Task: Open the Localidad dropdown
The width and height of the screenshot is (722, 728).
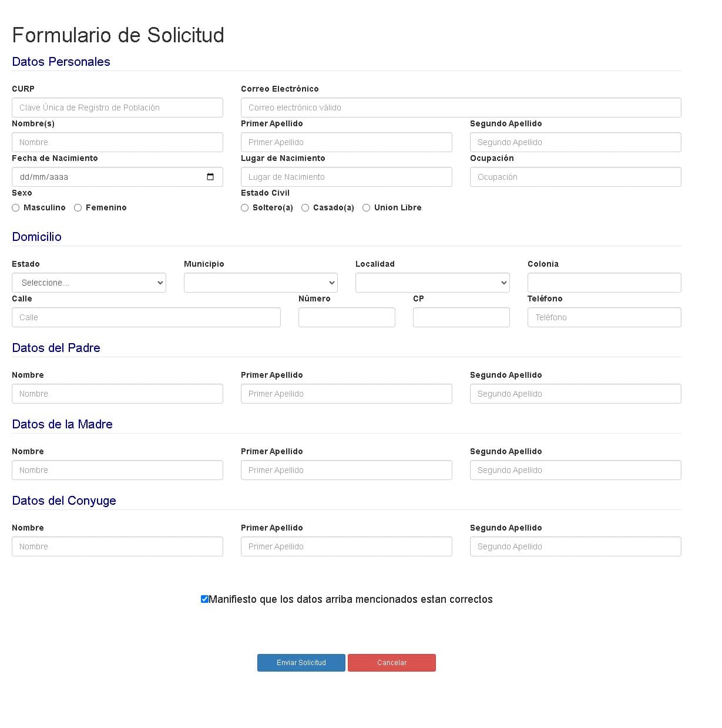Action: click(x=432, y=283)
